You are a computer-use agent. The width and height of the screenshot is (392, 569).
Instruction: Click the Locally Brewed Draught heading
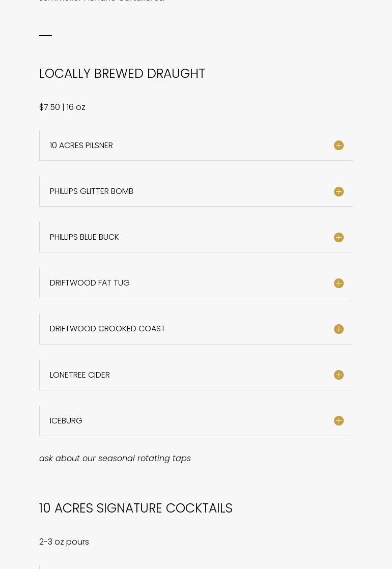point(122,74)
